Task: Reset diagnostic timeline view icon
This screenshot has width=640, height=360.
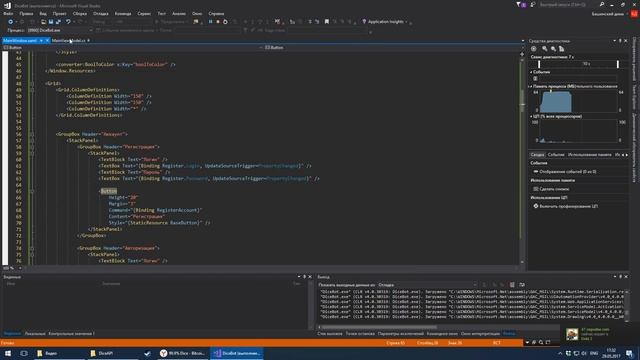Action: click(x=562, y=49)
